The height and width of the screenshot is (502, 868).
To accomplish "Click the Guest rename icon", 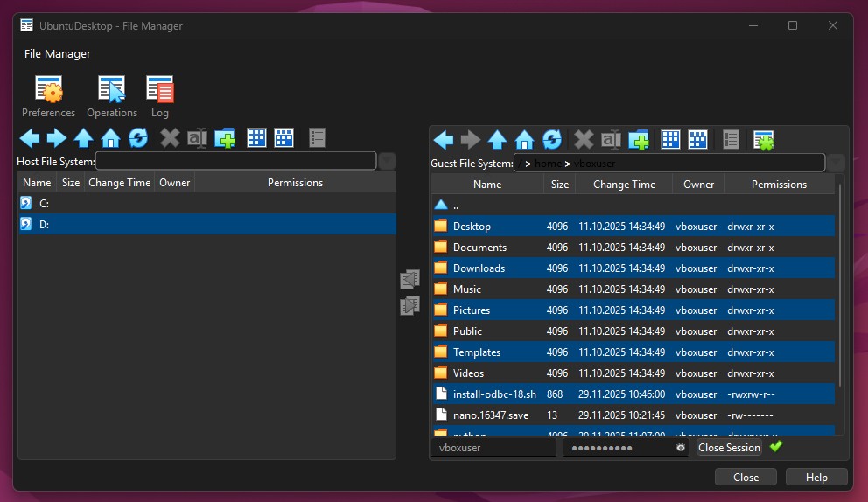I will click(x=611, y=140).
